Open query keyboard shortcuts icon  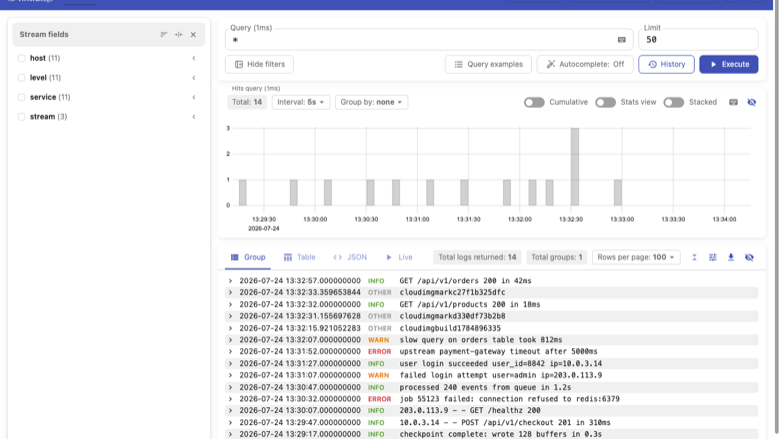click(x=621, y=40)
